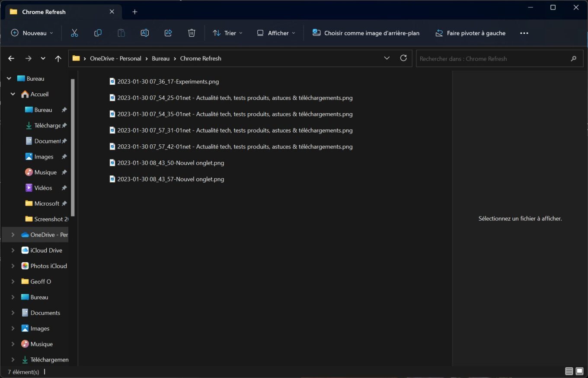
Task: Click PNG icon of Experiments.png file
Action: [x=112, y=81]
